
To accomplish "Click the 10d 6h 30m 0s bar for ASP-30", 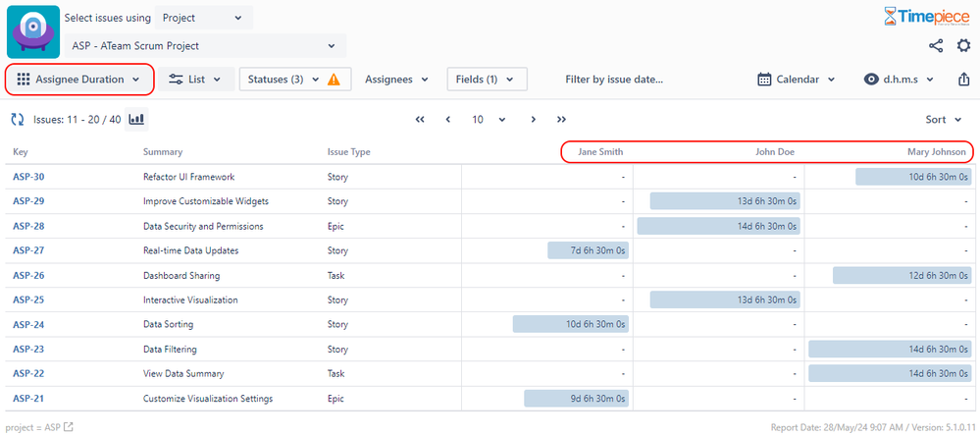I will coord(913,177).
